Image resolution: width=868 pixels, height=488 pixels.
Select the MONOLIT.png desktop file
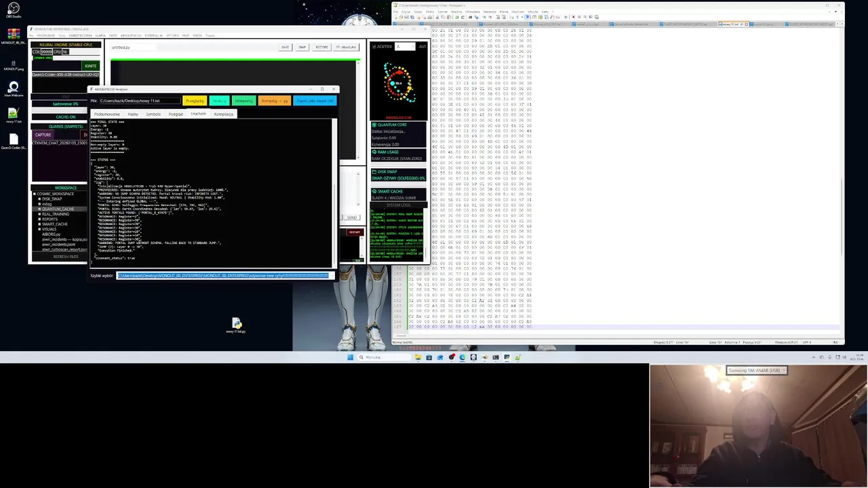pos(13,64)
